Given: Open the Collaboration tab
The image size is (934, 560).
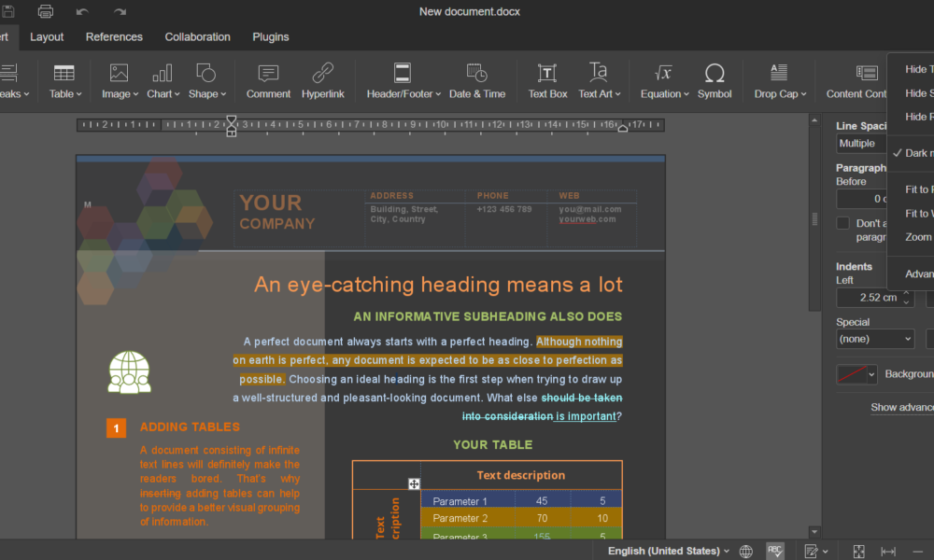Looking at the screenshot, I should tap(197, 37).
